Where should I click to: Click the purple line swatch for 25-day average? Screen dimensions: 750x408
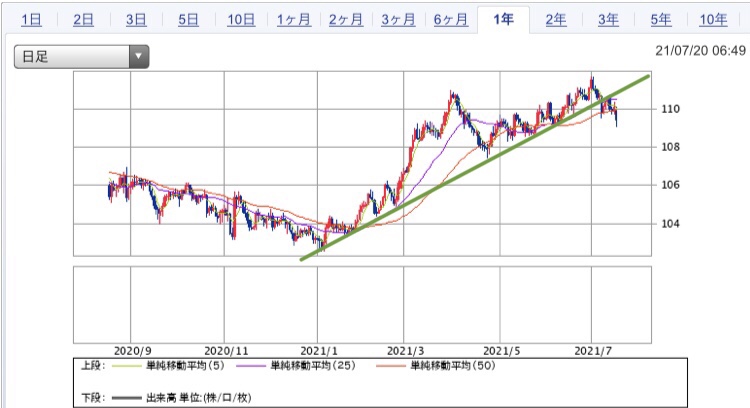pyautogui.click(x=251, y=366)
